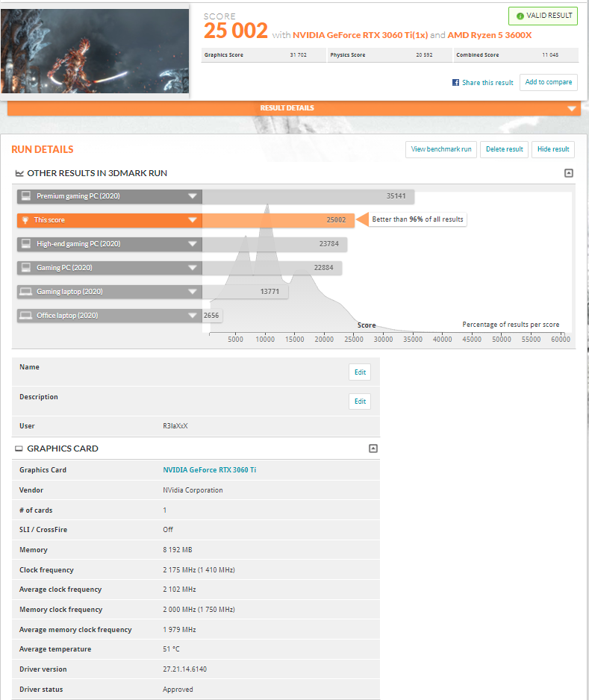Click the laptop icon for Gaming laptop (2020)
This screenshot has width=589, height=700.
pyautogui.click(x=26, y=292)
